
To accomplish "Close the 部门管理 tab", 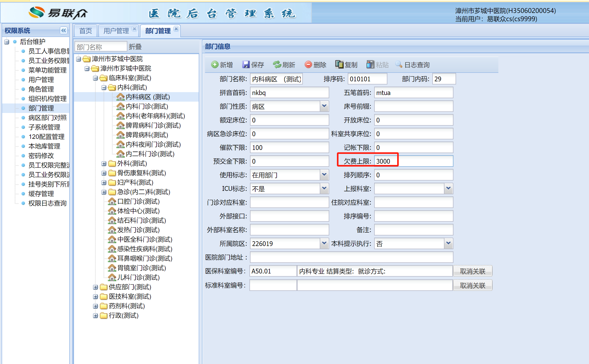I will 176,29.
